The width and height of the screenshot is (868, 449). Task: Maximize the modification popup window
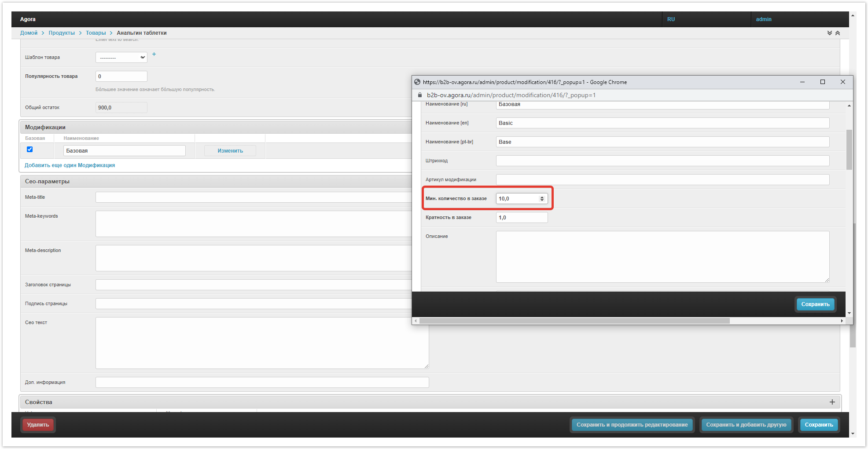click(x=822, y=82)
